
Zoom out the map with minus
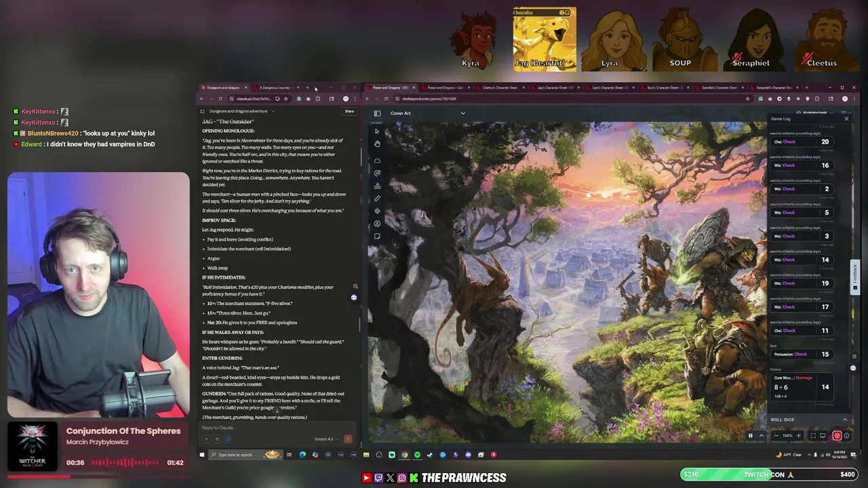coord(775,436)
